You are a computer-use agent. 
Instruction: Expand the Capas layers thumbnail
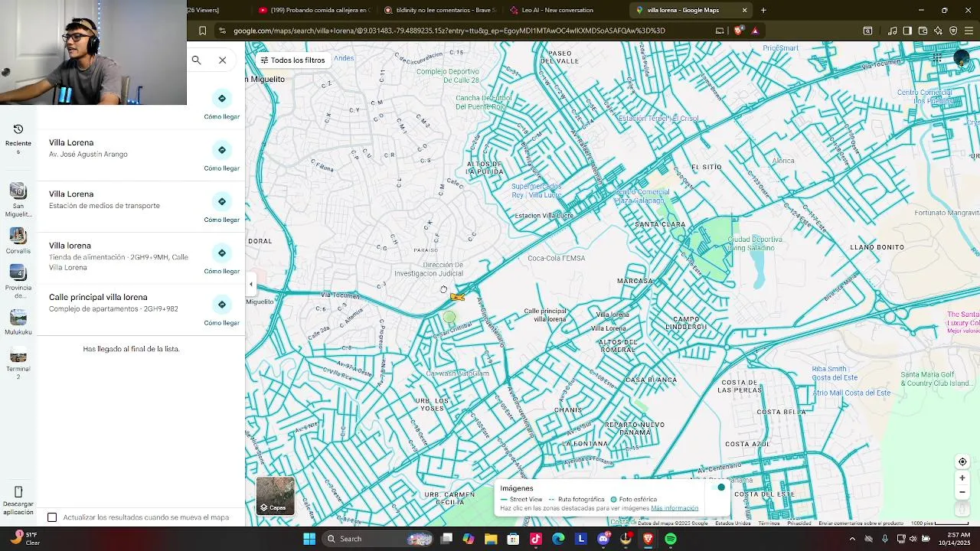275,495
